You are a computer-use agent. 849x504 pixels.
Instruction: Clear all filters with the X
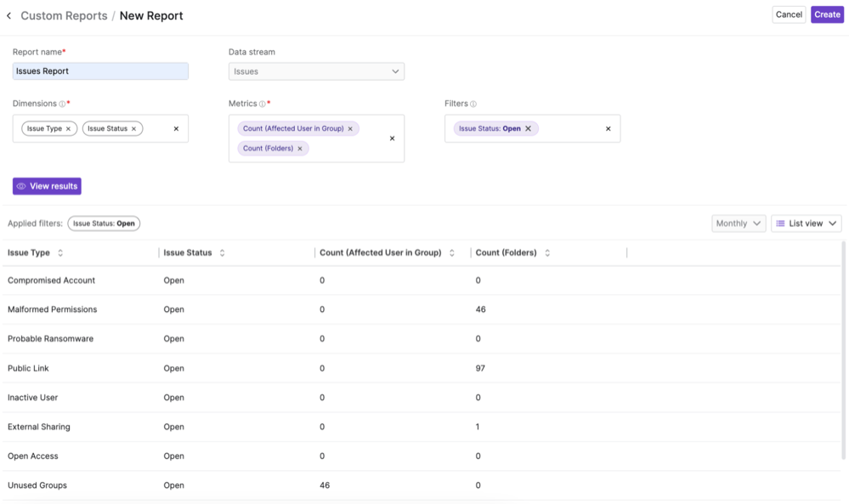coord(608,129)
